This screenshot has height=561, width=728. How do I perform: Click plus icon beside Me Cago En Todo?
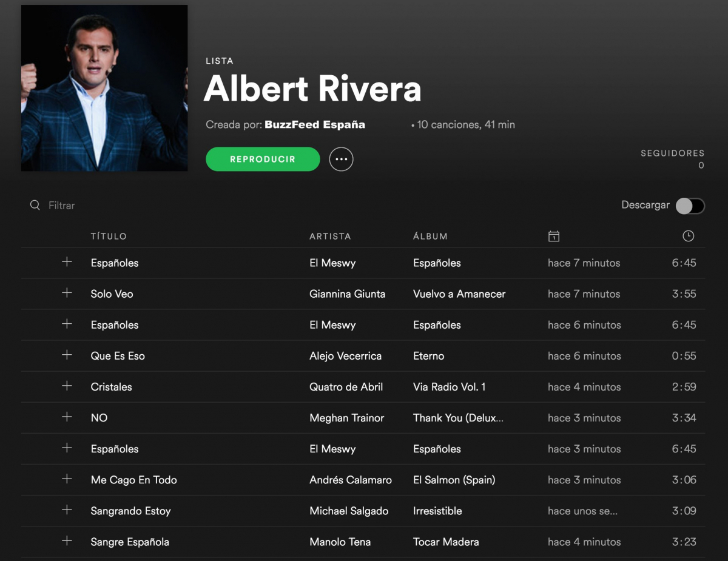67,479
